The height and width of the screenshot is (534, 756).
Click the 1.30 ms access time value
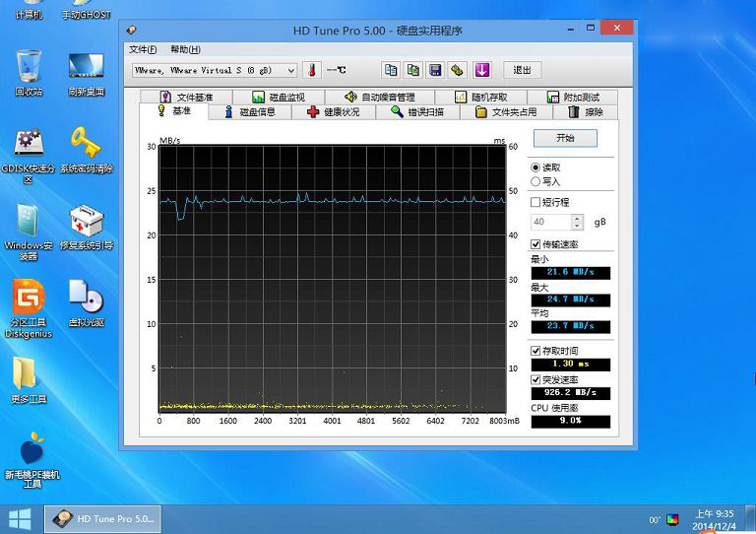570,365
